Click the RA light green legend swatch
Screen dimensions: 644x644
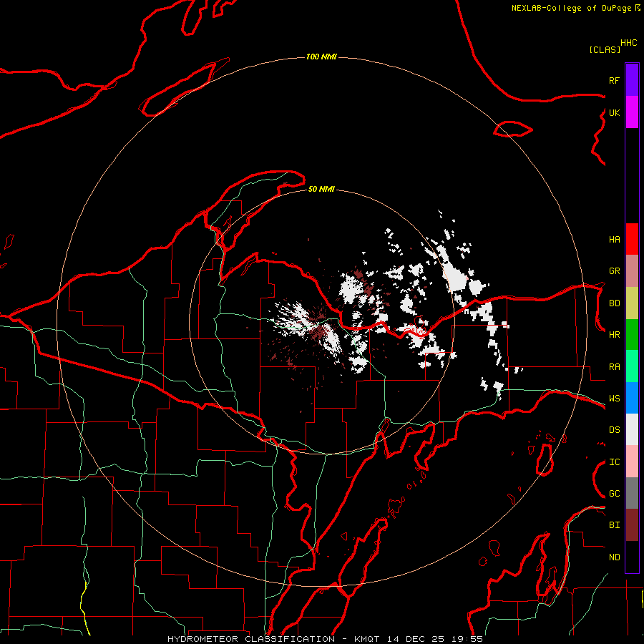(632, 366)
